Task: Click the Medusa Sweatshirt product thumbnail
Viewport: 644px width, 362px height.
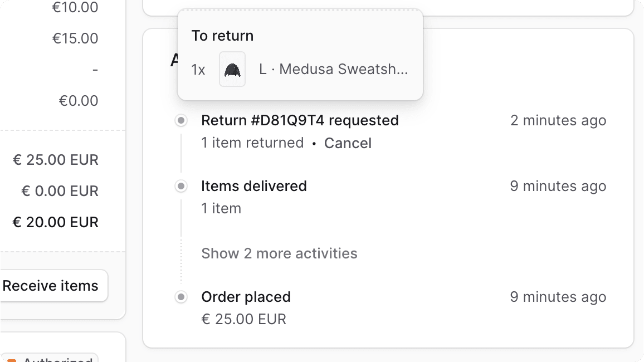Action: pos(232,69)
